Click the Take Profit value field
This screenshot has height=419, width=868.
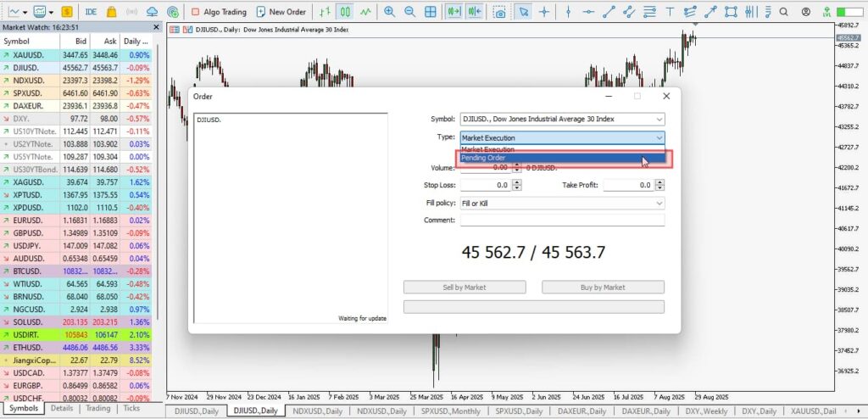tap(629, 185)
